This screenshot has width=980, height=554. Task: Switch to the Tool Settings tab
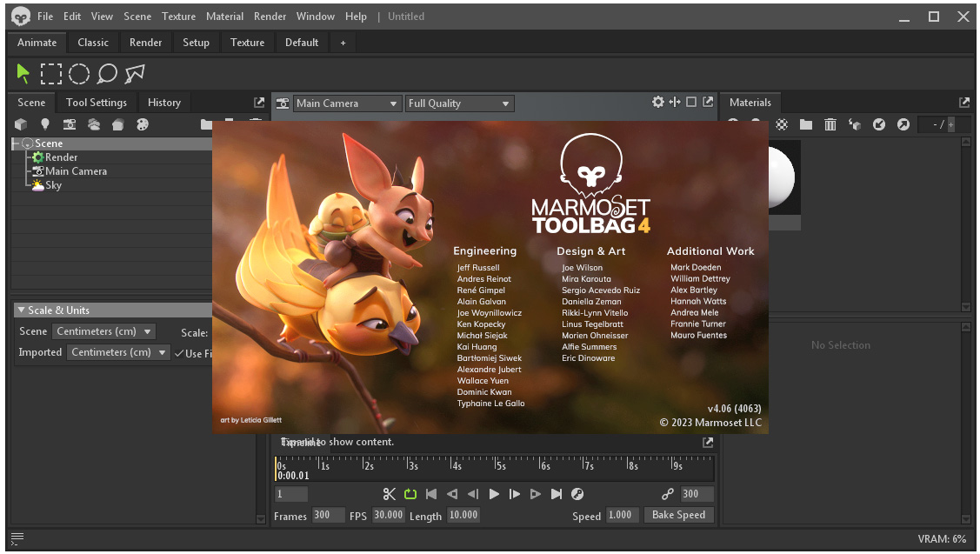click(97, 102)
